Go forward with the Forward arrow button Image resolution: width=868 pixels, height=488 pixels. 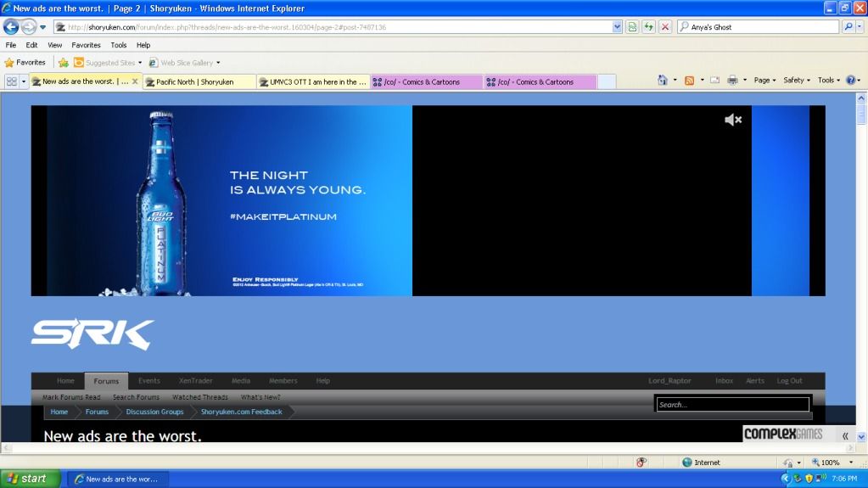coord(29,26)
